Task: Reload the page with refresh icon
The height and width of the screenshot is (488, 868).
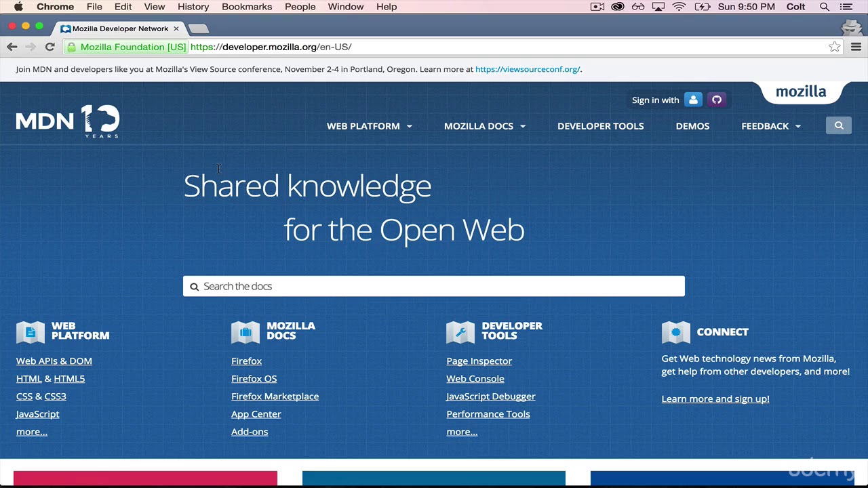Action: click(x=50, y=47)
